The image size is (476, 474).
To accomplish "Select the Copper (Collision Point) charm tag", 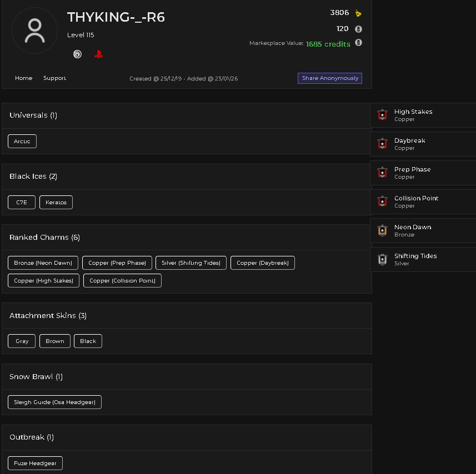I will [122, 280].
